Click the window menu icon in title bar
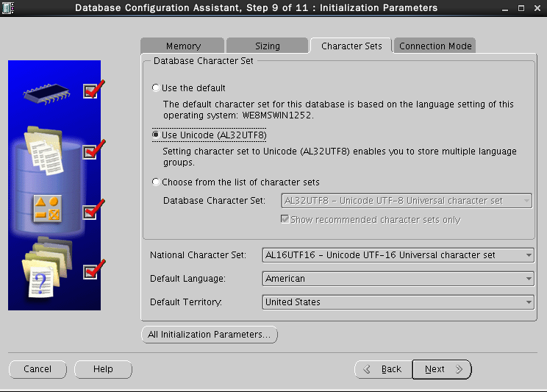Viewport: 547px width, 392px height. pos(9,8)
